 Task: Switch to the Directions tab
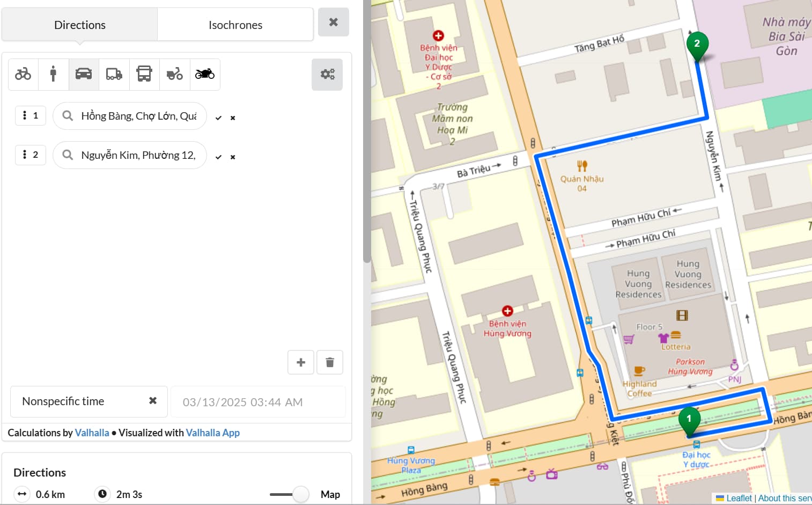(80, 25)
